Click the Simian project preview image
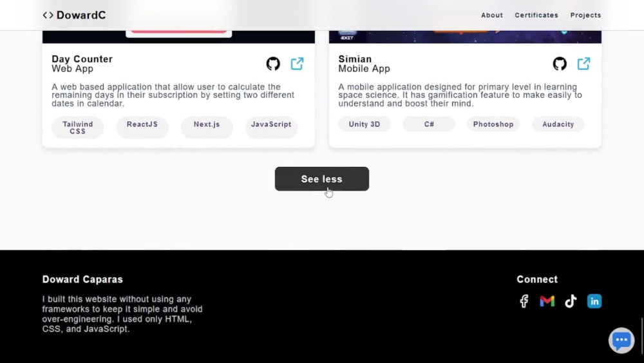Viewport: 644px width, 363px height. pyautogui.click(x=465, y=37)
